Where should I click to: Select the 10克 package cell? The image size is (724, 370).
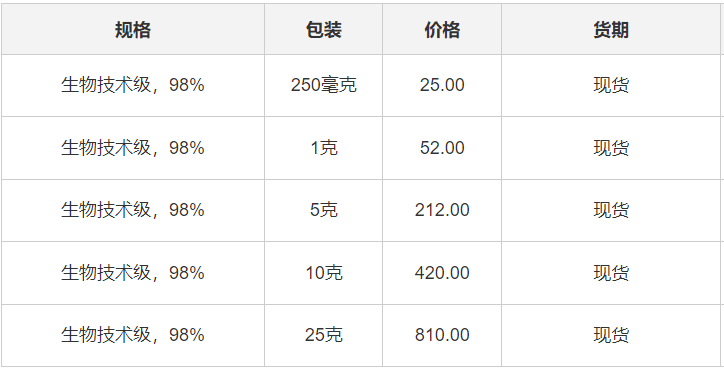(x=323, y=273)
